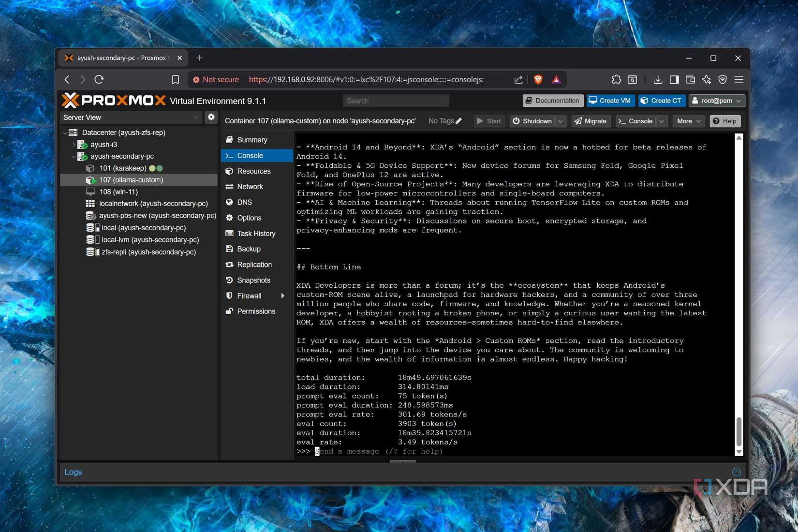Expand the Logs panel at the bottom
The image size is (798, 532).
(x=736, y=472)
